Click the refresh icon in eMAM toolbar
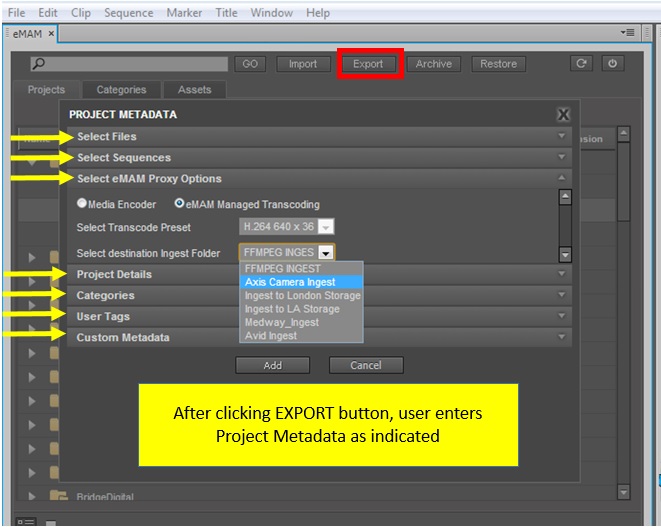Viewport: 661px width, 527px height. (x=581, y=64)
